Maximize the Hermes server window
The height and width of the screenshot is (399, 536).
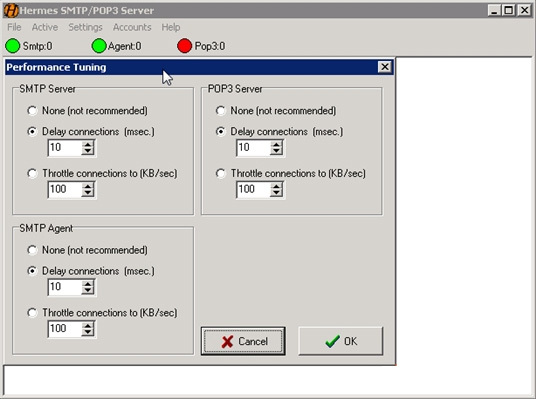click(509, 10)
